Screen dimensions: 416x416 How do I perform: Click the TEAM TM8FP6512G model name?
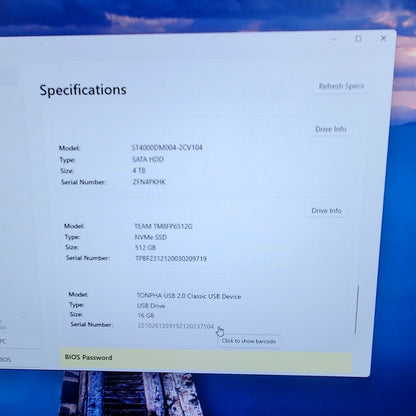163,226
